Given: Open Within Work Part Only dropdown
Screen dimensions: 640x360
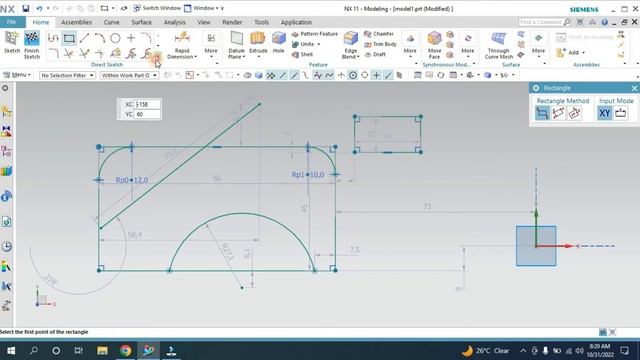Looking at the screenshot, I should [129, 75].
